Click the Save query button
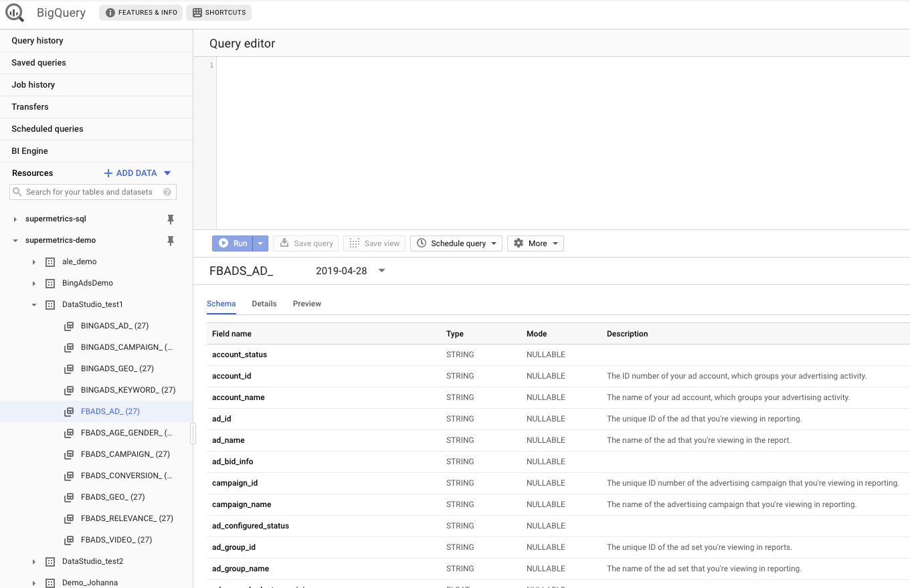The height and width of the screenshot is (588, 910). point(306,243)
